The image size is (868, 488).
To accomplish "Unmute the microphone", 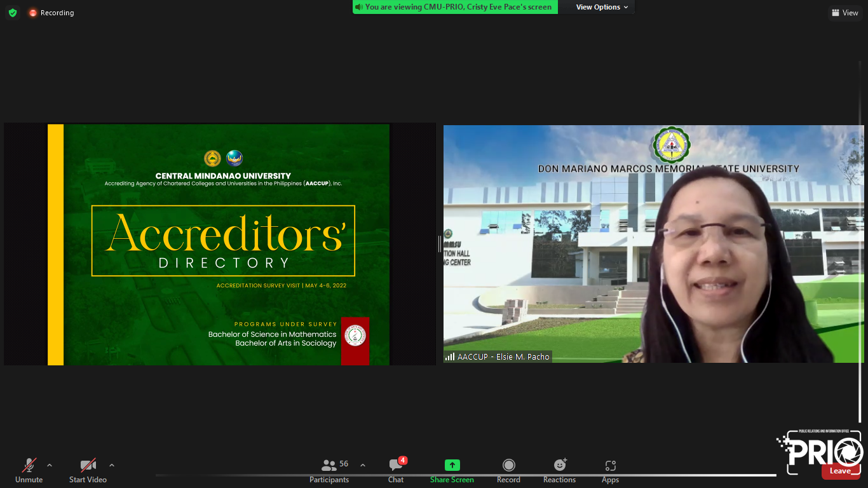I will coord(29,471).
